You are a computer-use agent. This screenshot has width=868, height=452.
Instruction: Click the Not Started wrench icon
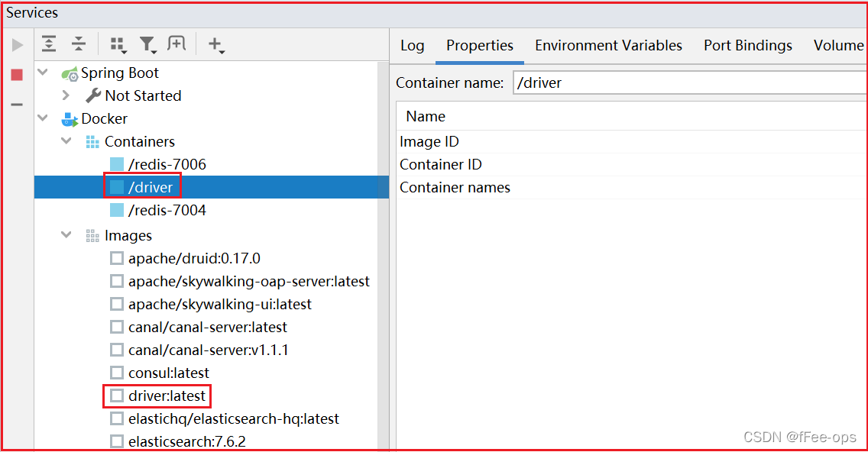tap(93, 95)
